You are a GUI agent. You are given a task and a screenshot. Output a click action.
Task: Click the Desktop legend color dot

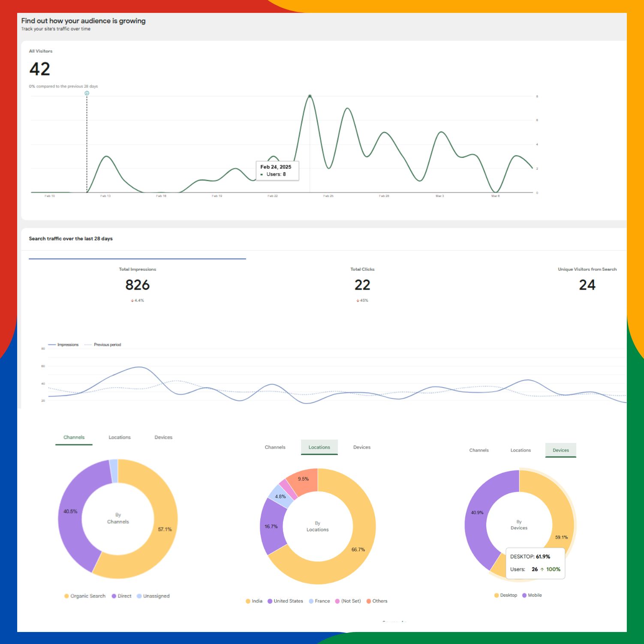point(497,595)
